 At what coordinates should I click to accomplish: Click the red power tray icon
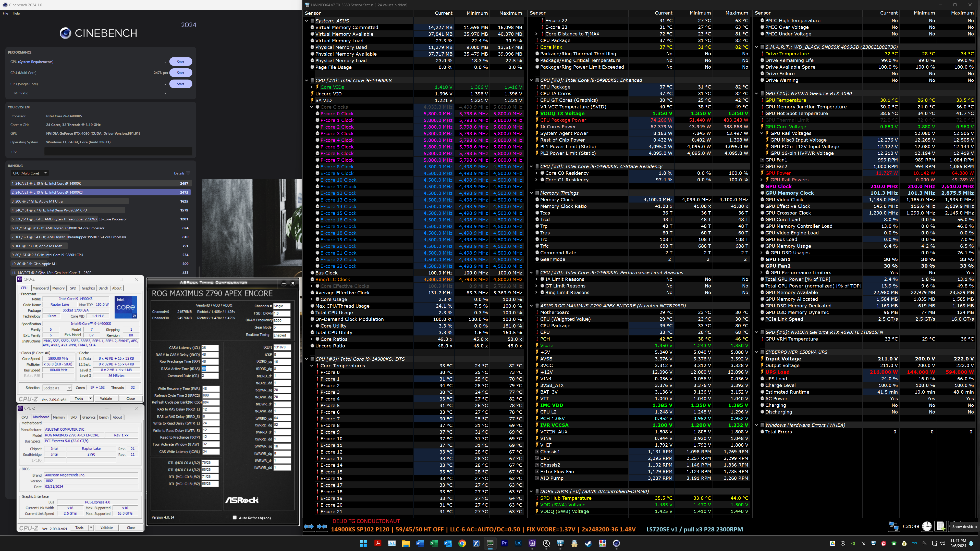click(x=884, y=543)
